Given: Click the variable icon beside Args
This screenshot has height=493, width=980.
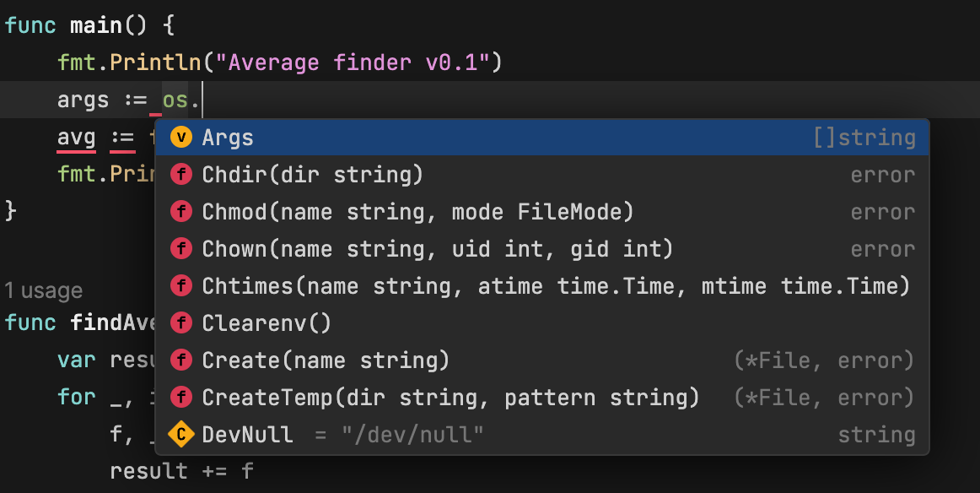Looking at the screenshot, I should (x=181, y=137).
